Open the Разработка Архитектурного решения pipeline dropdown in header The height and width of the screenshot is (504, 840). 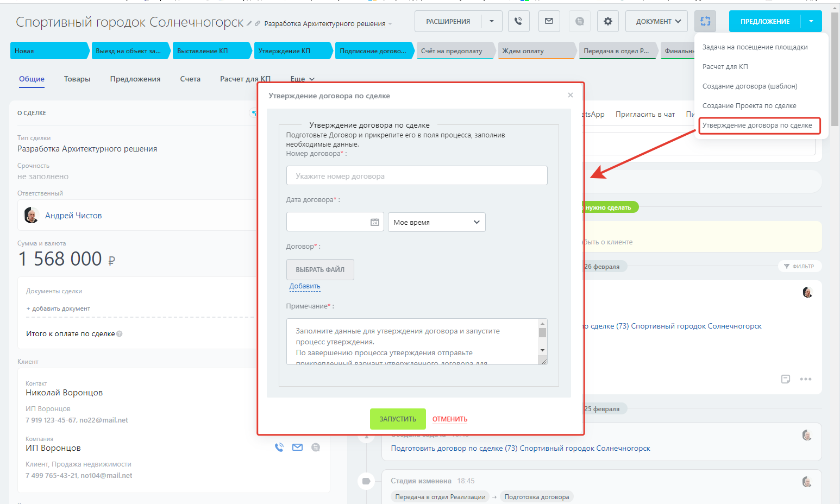[x=328, y=24]
